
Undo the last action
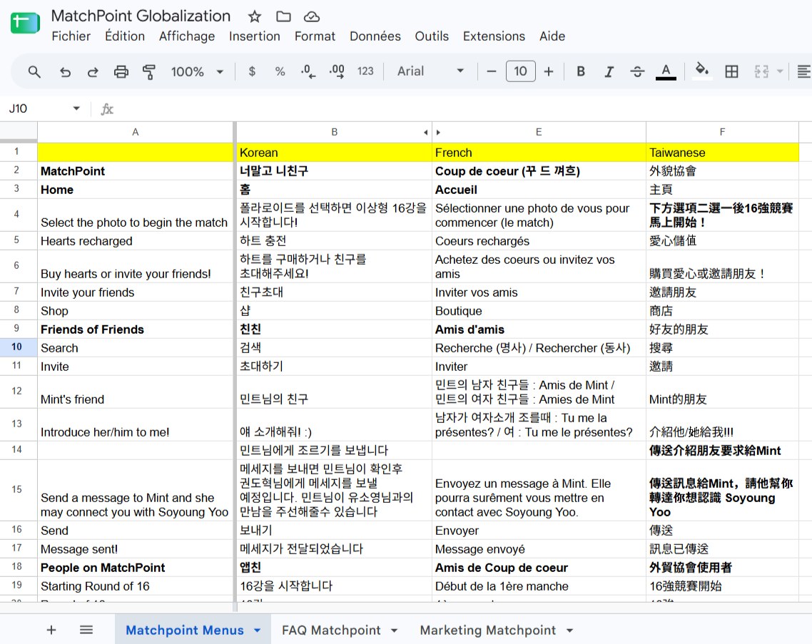(x=65, y=71)
